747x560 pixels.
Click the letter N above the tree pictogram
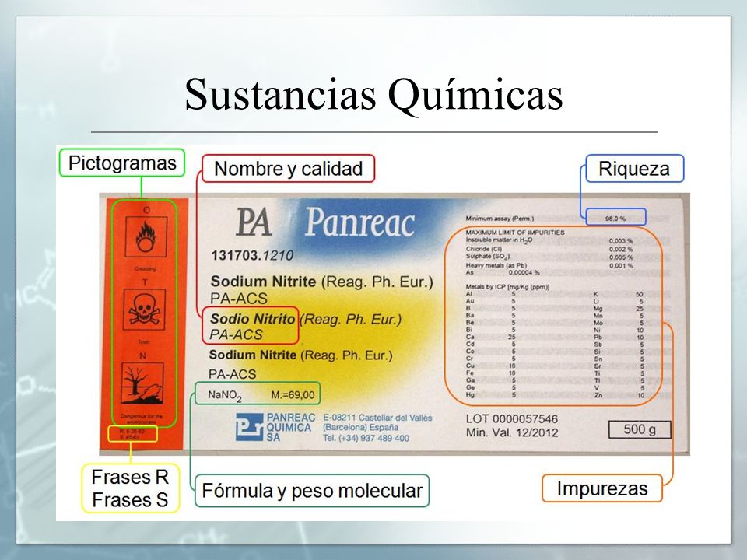(x=143, y=355)
